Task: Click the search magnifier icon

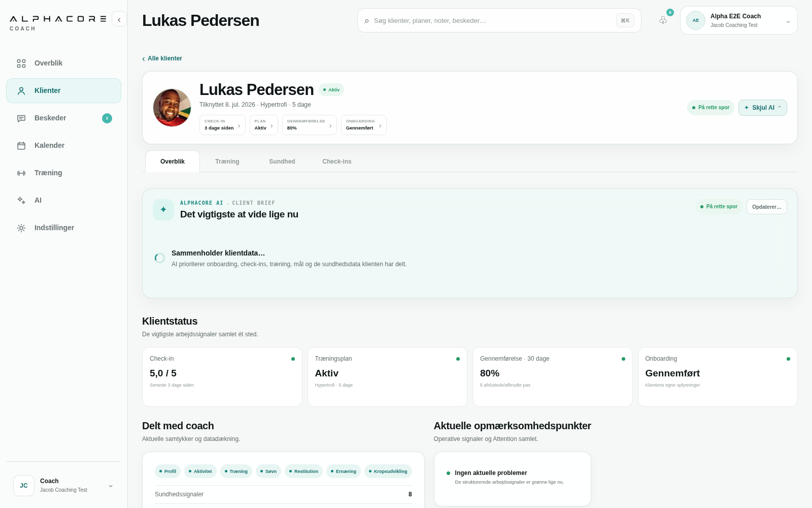Action: tap(366, 21)
